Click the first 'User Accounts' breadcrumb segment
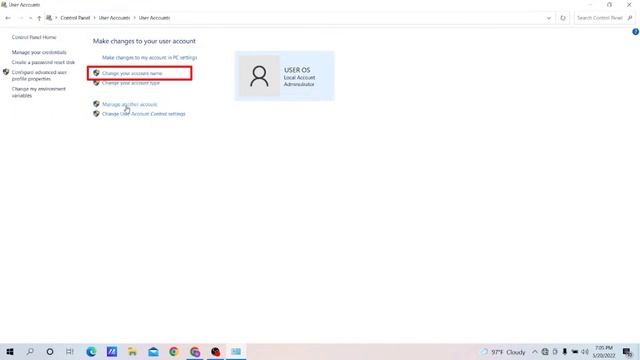 114,18
